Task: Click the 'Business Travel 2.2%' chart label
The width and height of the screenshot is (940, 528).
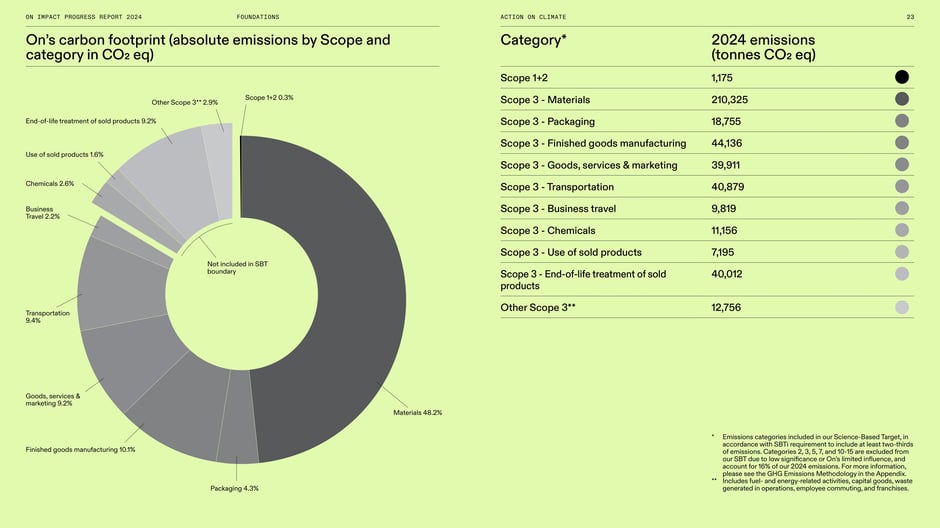Action: point(43,213)
